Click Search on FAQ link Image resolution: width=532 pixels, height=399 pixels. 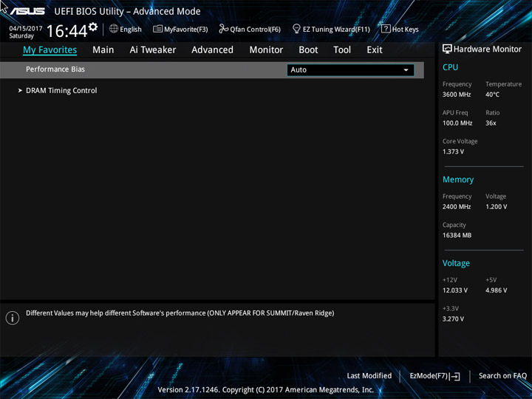(x=503, y=376)
